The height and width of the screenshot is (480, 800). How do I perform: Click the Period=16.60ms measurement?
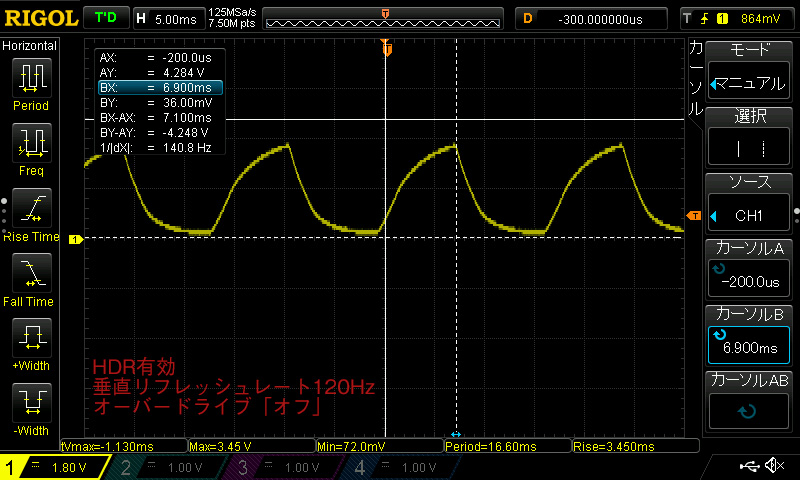pyautogui.click(x=508, y=446)
